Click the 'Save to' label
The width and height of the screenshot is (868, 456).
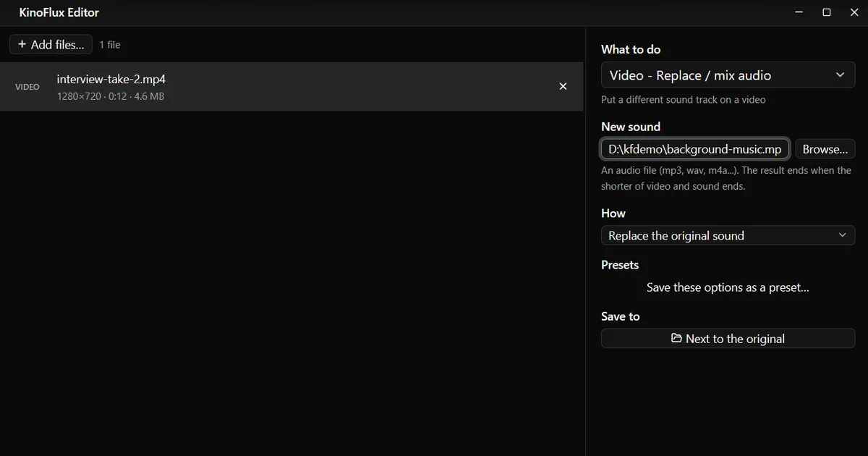pyautogui.click(x=621, y=316)
